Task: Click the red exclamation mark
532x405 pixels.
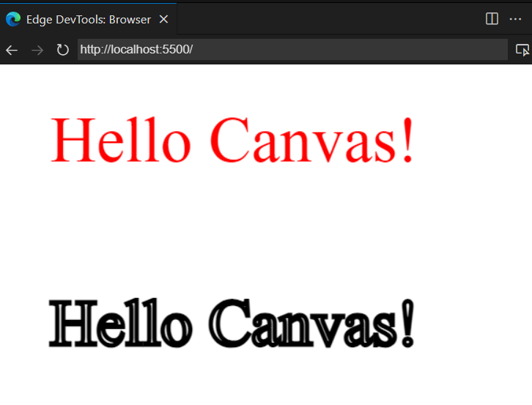Action: (x=407, y=141)
